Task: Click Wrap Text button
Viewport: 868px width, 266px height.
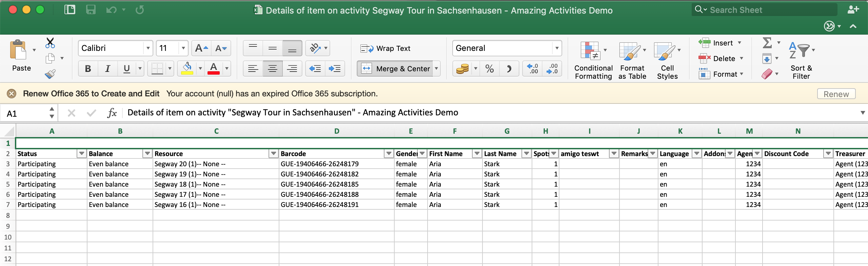Action: coord(385,49)
